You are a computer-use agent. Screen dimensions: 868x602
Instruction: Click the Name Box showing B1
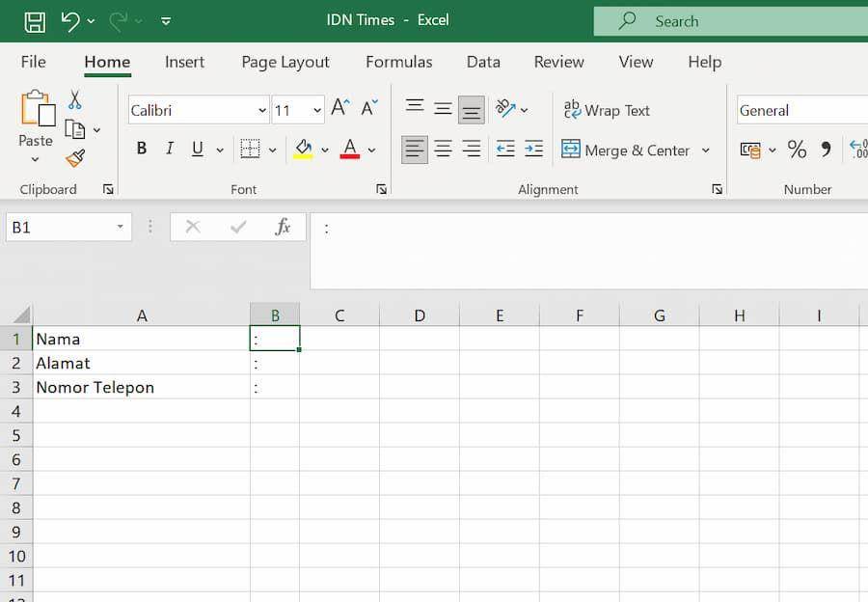tap(68, 227)
